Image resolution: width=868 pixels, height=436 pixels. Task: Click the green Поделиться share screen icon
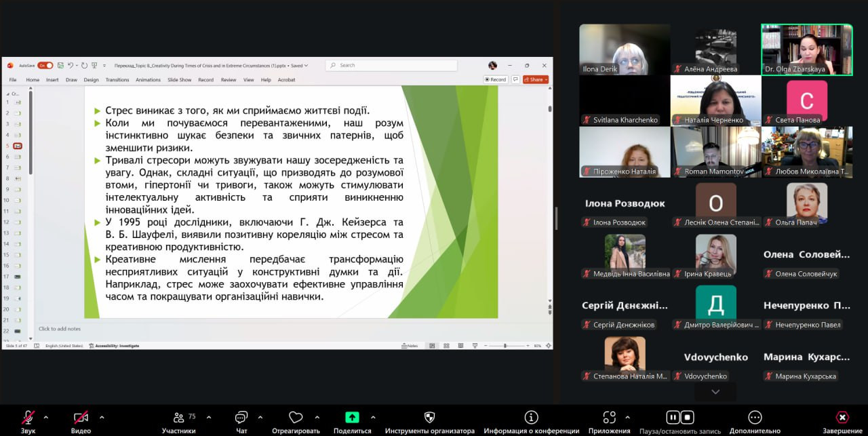pyautogui.click(x=352, y=417)
